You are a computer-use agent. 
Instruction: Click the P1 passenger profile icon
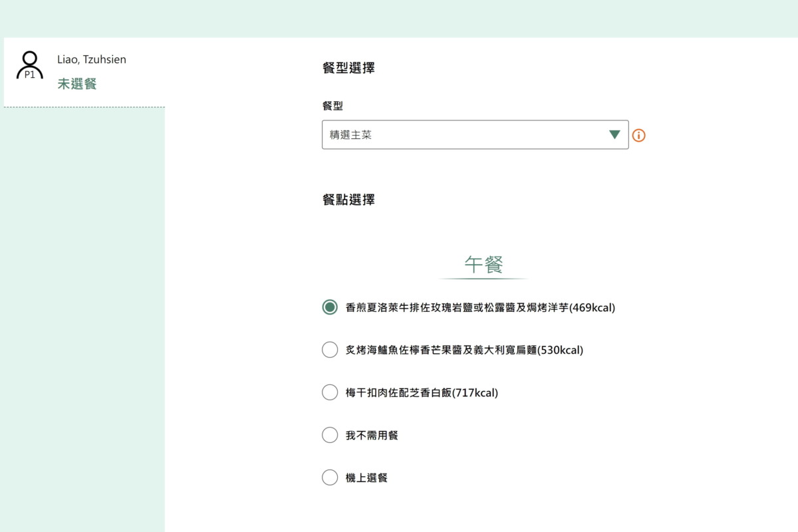29,66
